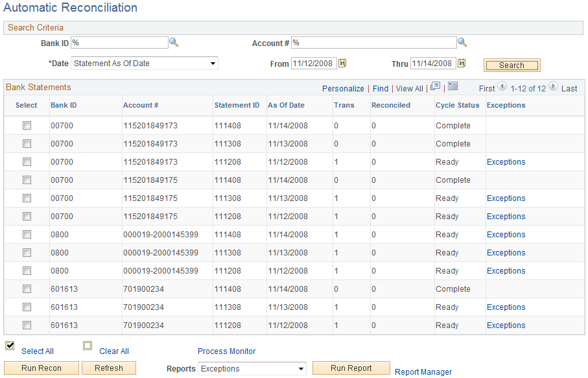
Task: Click Run Recon
Action: (x=41, y=368)
